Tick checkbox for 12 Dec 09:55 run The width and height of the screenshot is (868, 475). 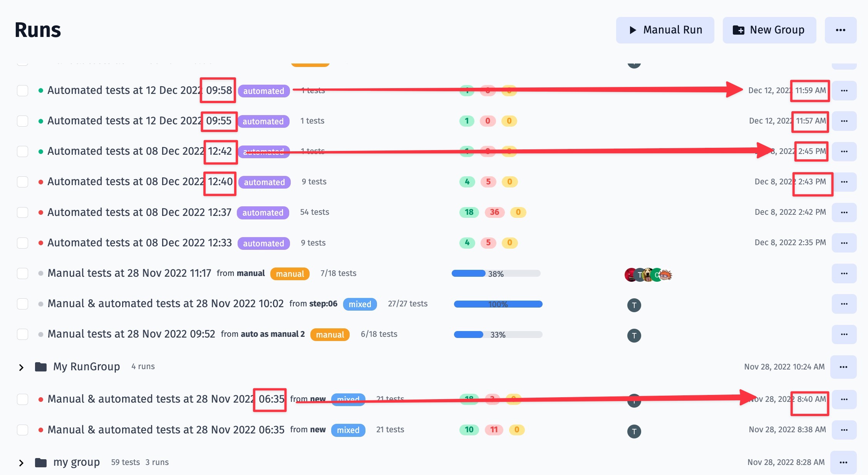(23, 121)
